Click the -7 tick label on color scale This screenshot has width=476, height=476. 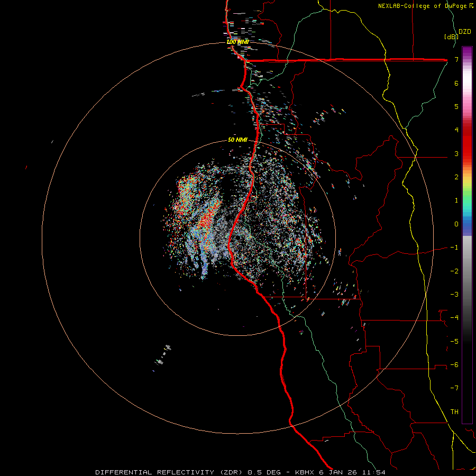[x=454, y=388]
